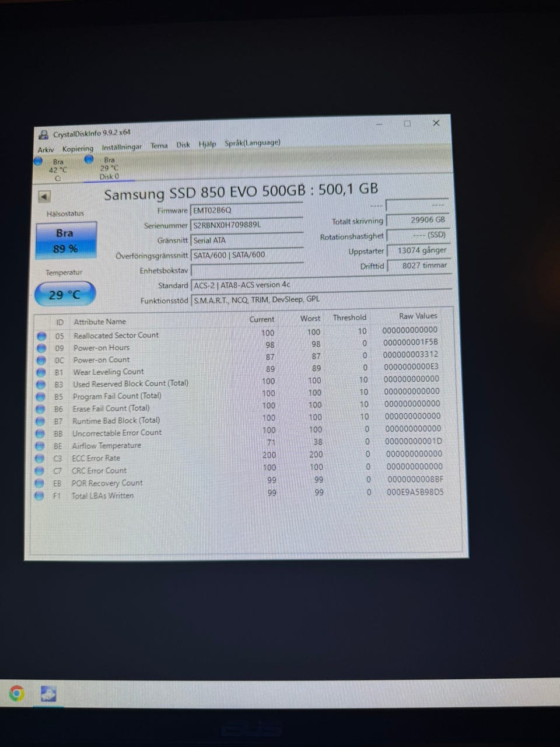The image size is (560, 747).
Task: Select the Reallocated Sector Count row name
Action: [116, 336]
